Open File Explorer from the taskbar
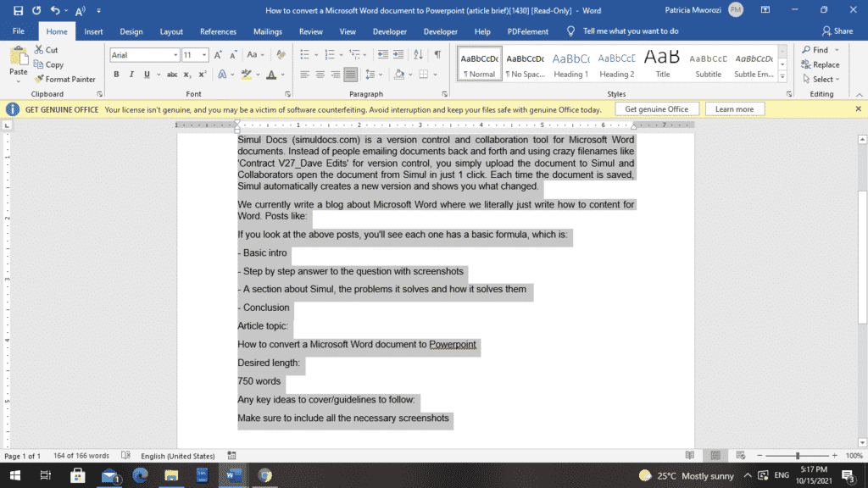 [171, 475]
